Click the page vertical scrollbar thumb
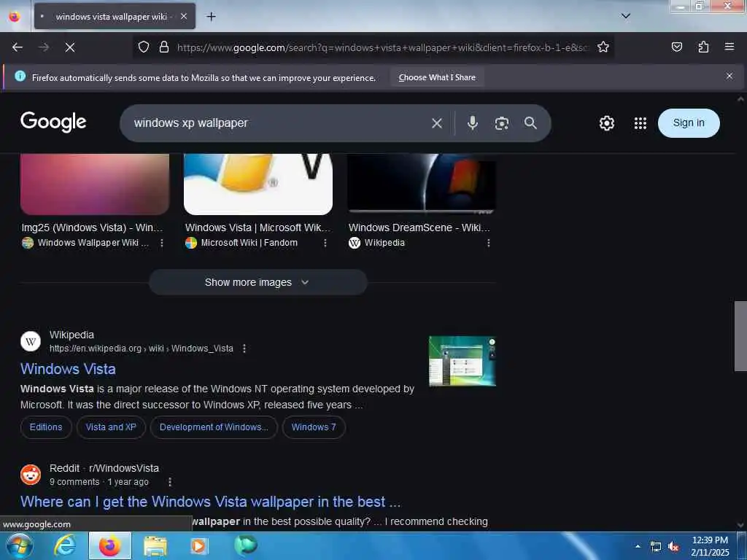 740,335
